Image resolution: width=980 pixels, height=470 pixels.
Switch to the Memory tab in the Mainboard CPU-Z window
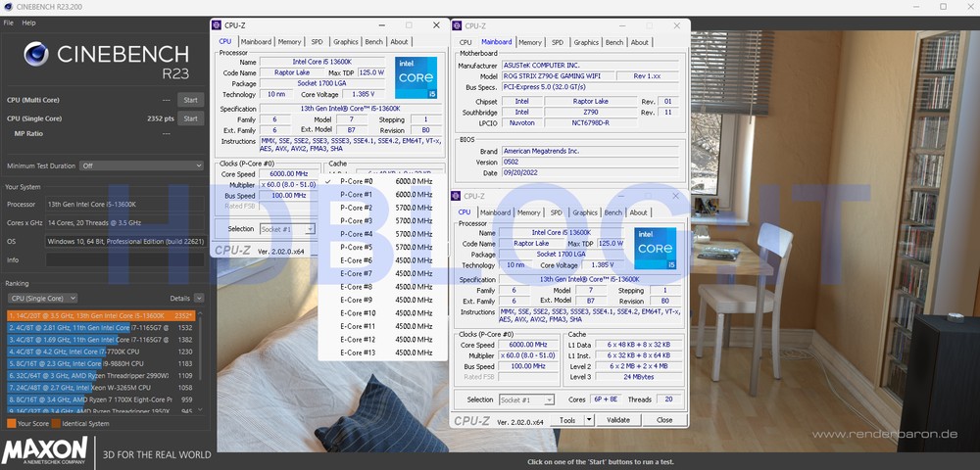(x=529, y=42)
